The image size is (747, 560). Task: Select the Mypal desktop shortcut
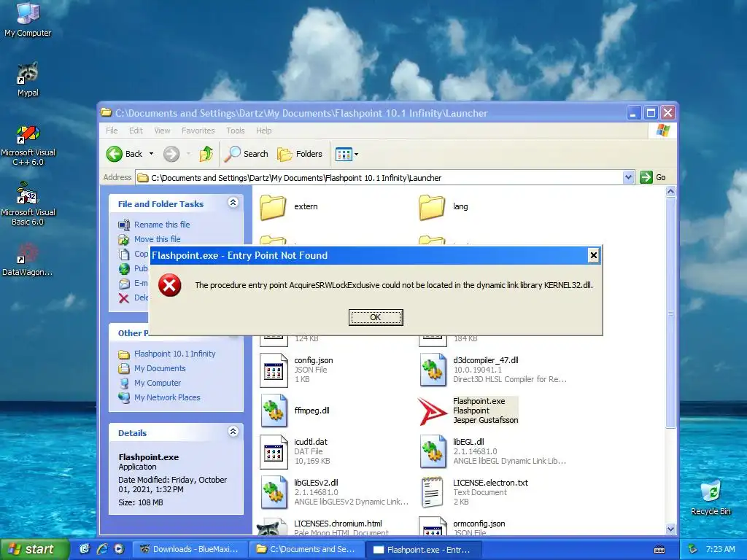(x=28, y=79)
